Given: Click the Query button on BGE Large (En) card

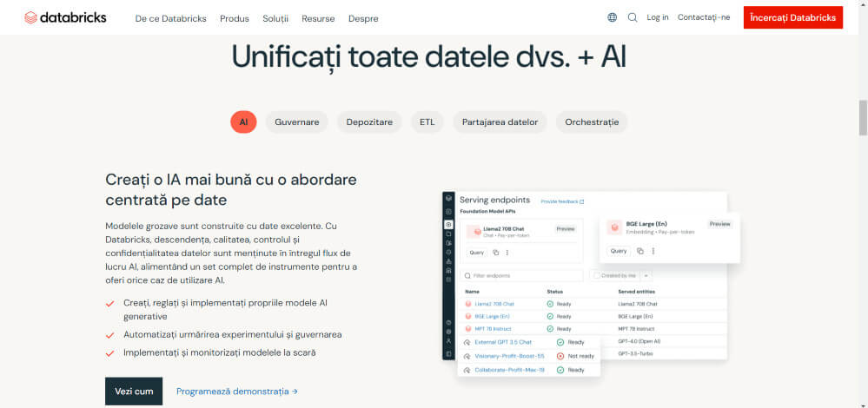Looking at the screenshot, I should point(619,251).
